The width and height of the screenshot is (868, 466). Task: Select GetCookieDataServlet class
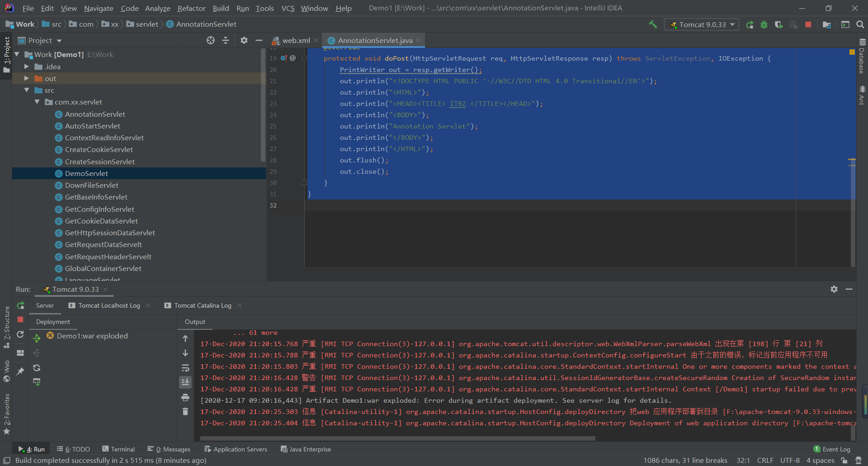(101, 221)
